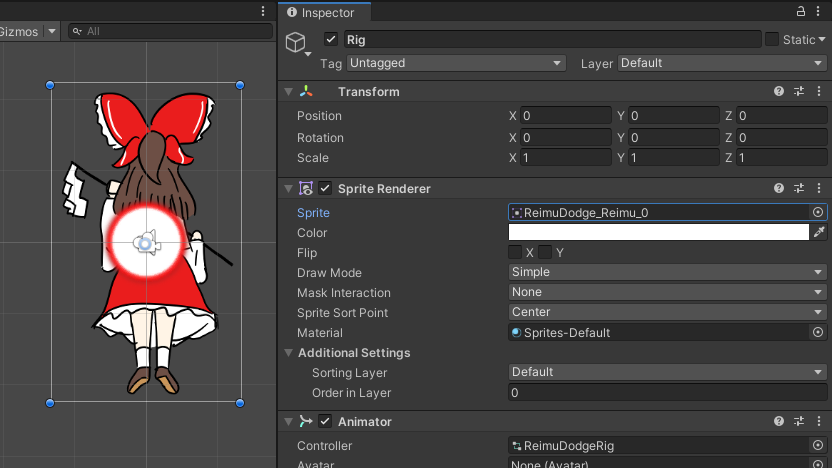Open Mask Interaction None dropdown

(x=668, y=292)
